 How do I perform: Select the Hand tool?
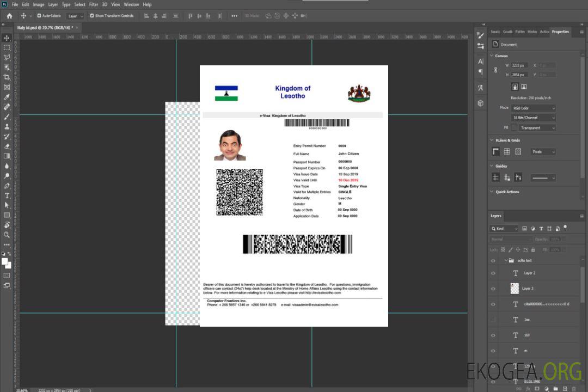tap(7, 225)
